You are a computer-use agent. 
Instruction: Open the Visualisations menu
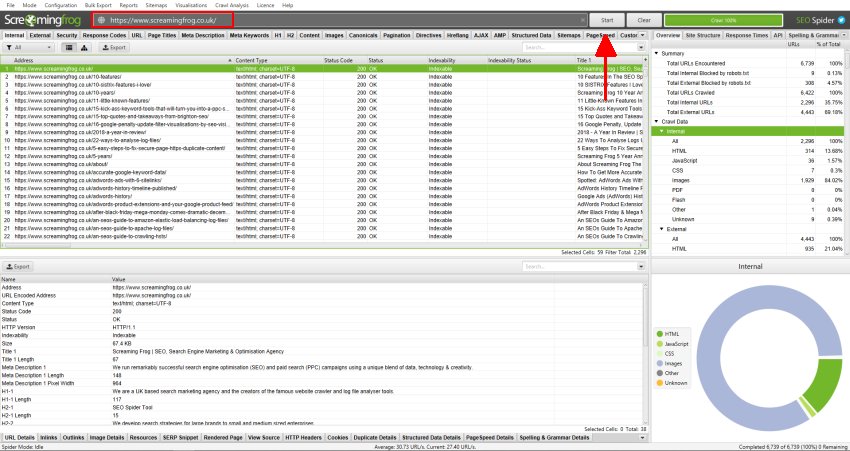coord(191,5)
